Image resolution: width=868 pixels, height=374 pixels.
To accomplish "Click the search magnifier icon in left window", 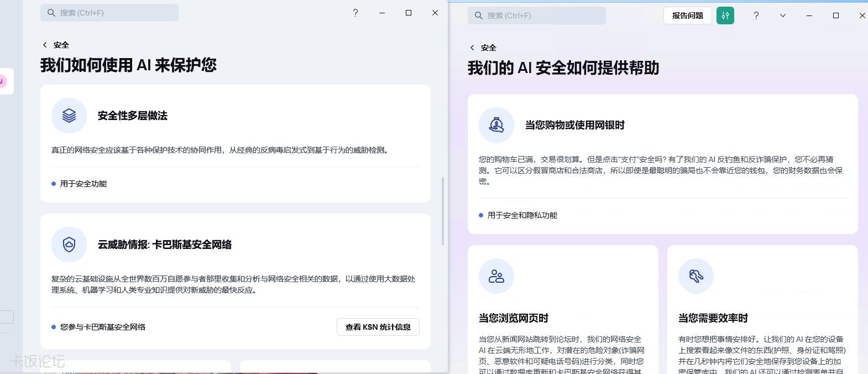I will tap(51, 13).
